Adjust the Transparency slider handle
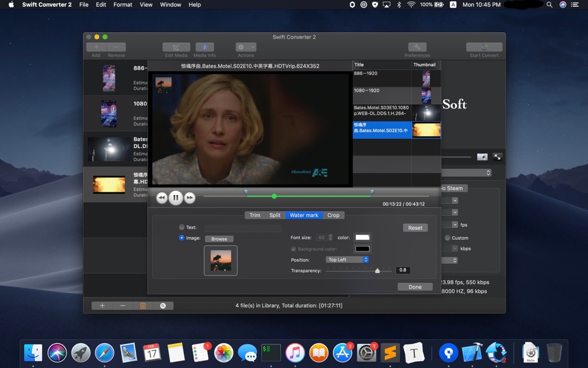The image size is (588, 368). tap(378, 270)
